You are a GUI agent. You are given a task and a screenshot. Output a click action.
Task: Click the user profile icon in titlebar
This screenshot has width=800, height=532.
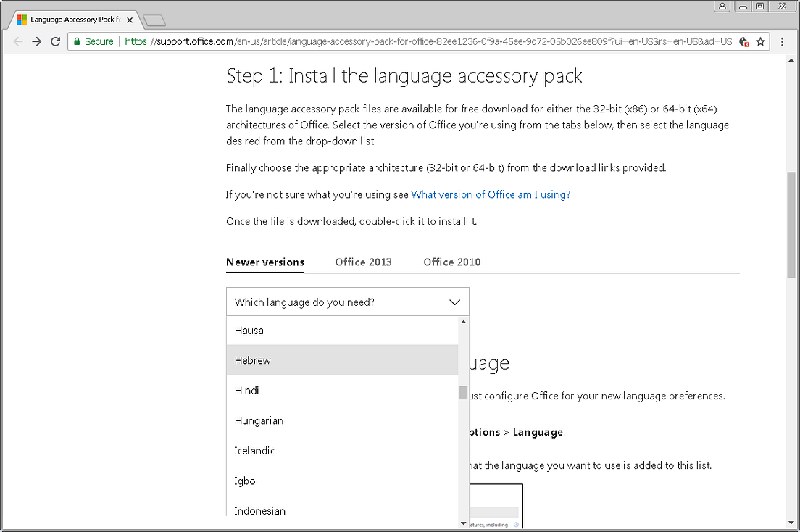[x=722, y=6]
